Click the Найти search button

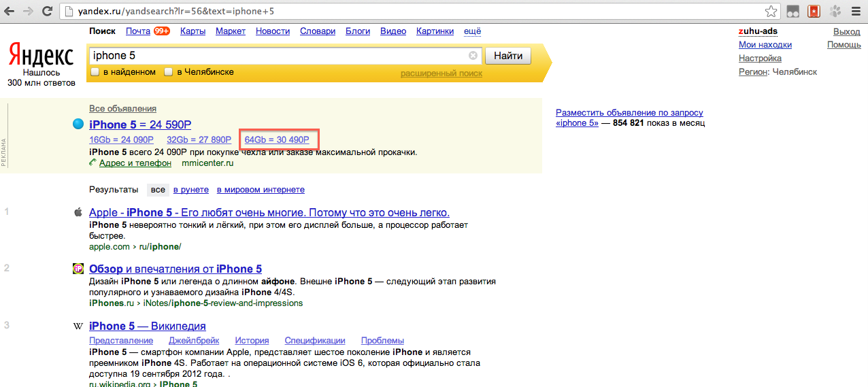tap(508, 56)
